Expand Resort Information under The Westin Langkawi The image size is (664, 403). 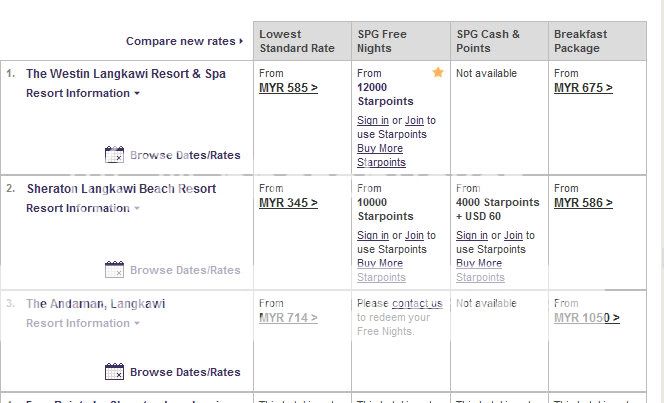tap(82, 93)
